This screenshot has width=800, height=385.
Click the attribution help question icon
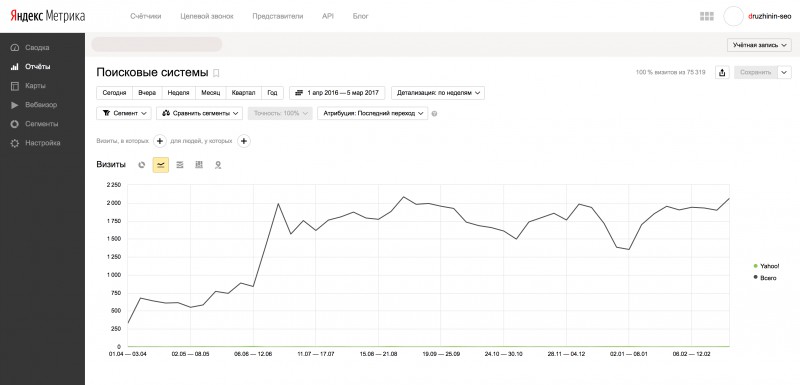tap(434, 114)
